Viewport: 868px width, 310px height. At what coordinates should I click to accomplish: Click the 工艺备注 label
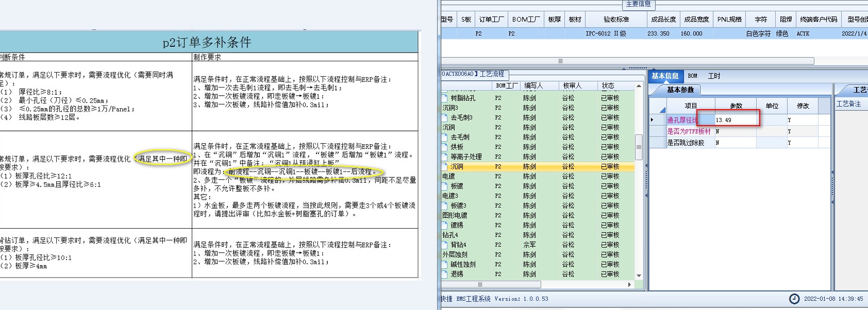[848, 104]
